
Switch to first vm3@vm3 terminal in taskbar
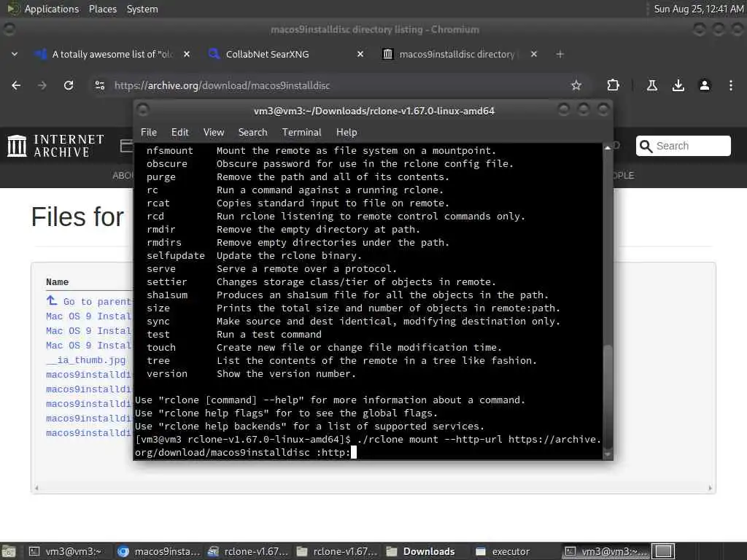65,551
